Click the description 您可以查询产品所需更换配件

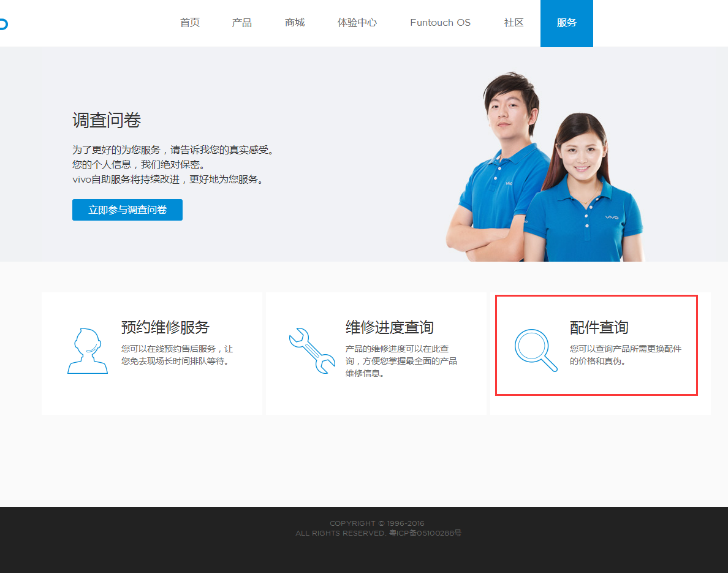[x=626, y=355]
